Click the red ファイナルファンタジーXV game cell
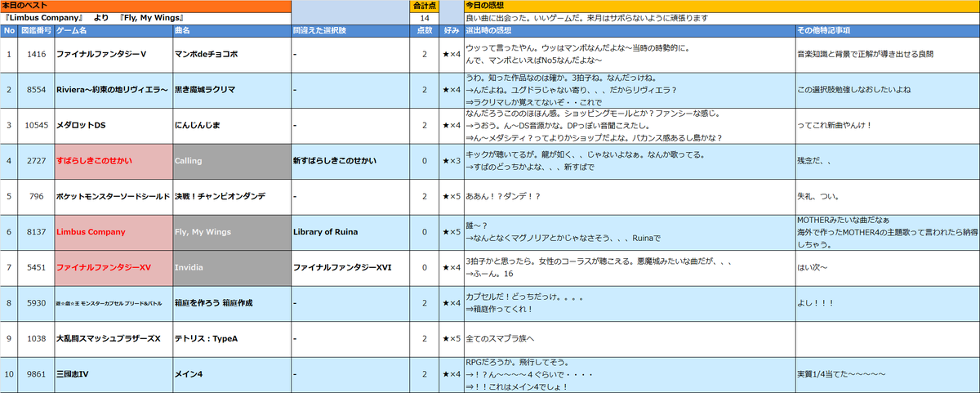 click(x=113, y=267)
